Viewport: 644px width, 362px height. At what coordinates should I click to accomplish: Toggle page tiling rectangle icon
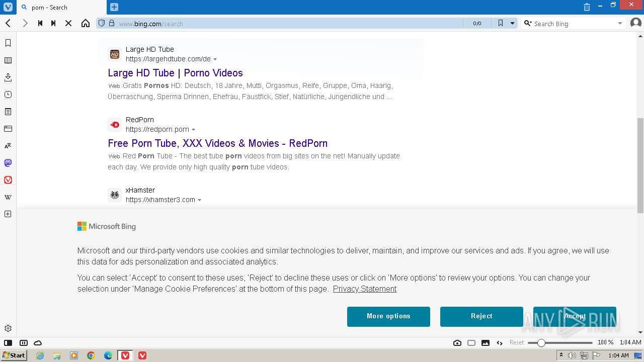[471, 343]
